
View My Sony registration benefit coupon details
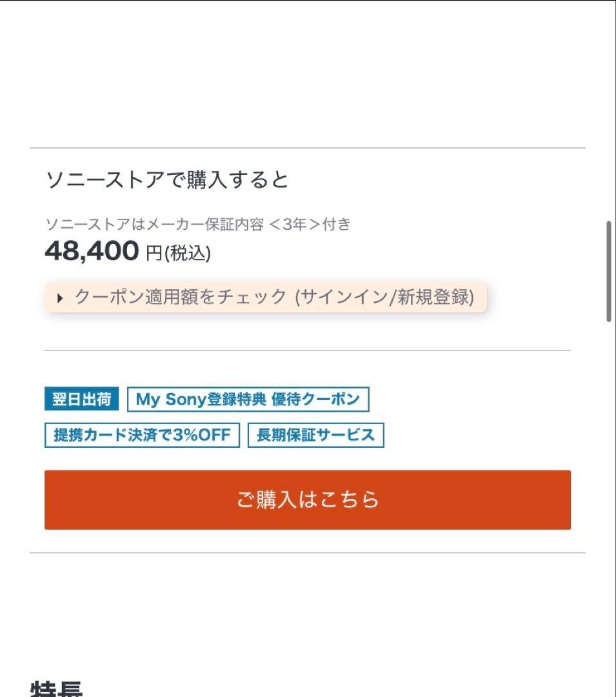pos(248,399)
